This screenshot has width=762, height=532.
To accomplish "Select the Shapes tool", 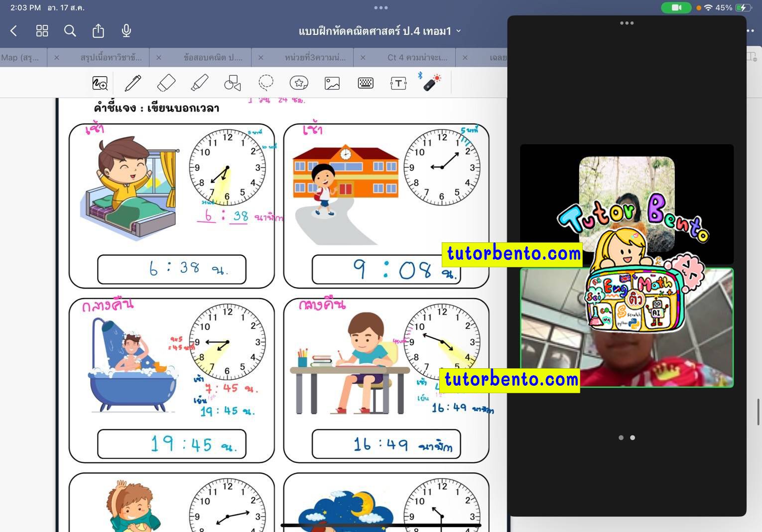I will 233,83.
